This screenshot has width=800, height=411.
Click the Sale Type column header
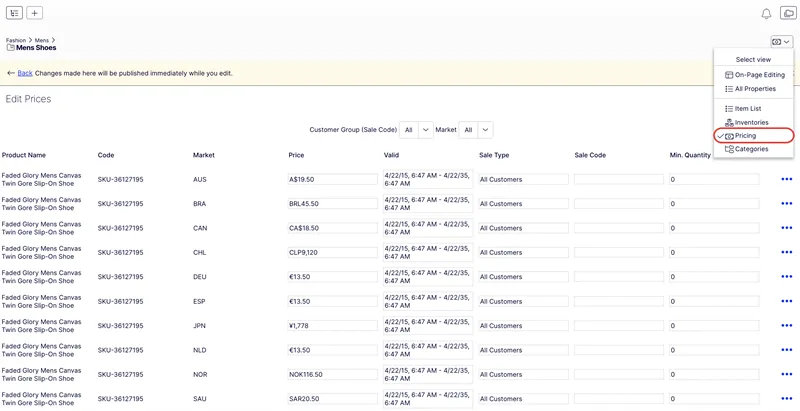[x=494, y=155]
